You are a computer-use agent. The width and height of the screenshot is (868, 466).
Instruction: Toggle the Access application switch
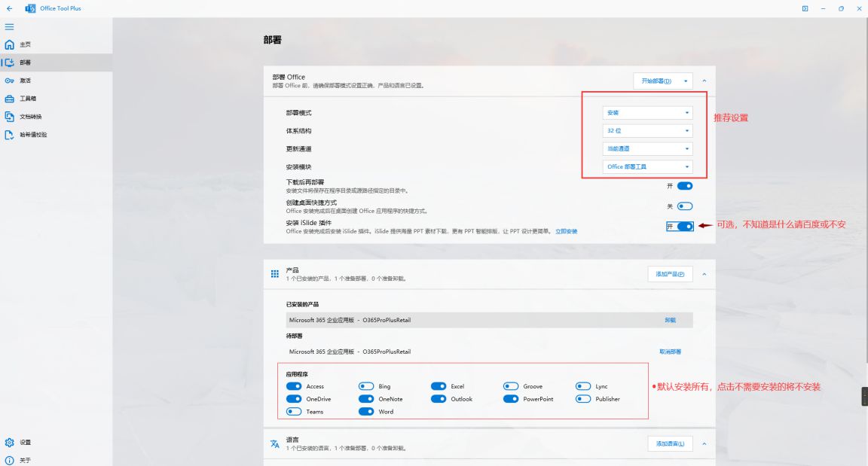[x=294, y=386]
